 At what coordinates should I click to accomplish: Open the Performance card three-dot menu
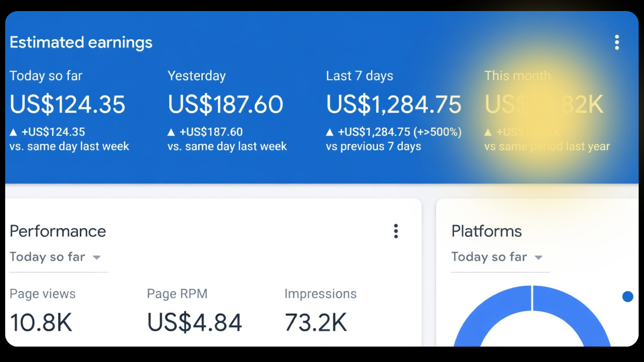396,231
